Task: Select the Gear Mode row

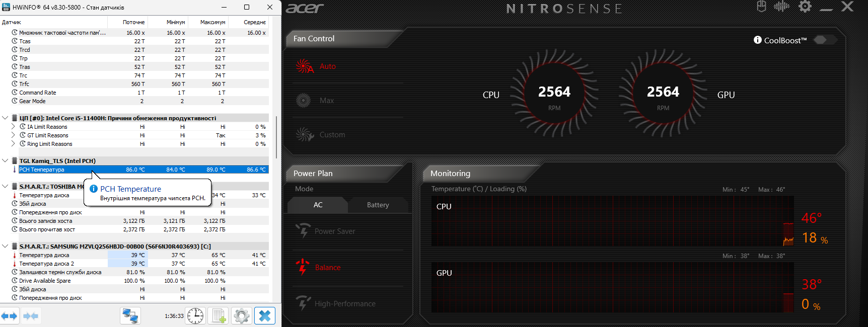Action: [139, 101]
